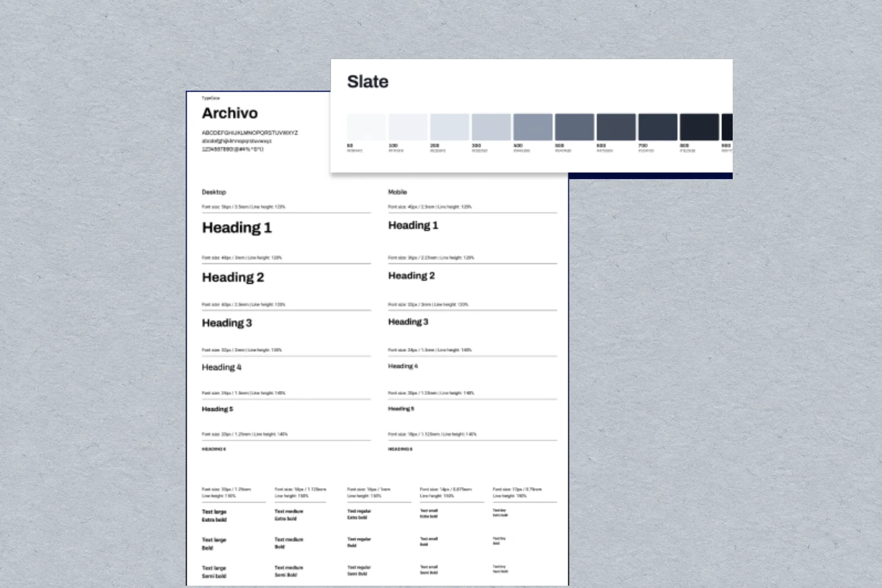Image resolution: width=882 pixels, height=588 pixels.
Task: Click 'HEADING 6' in the Mobile column
Action: tap(400, 449)
